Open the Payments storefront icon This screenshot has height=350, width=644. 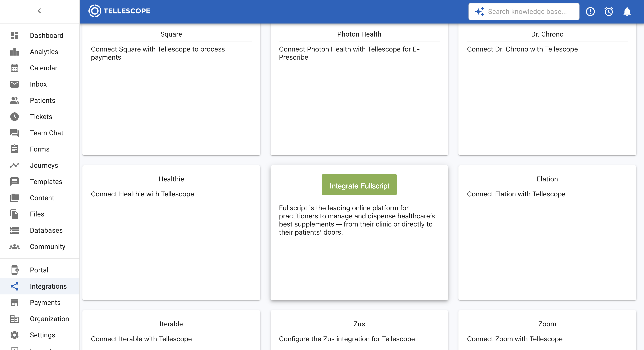tap(15, 303)
